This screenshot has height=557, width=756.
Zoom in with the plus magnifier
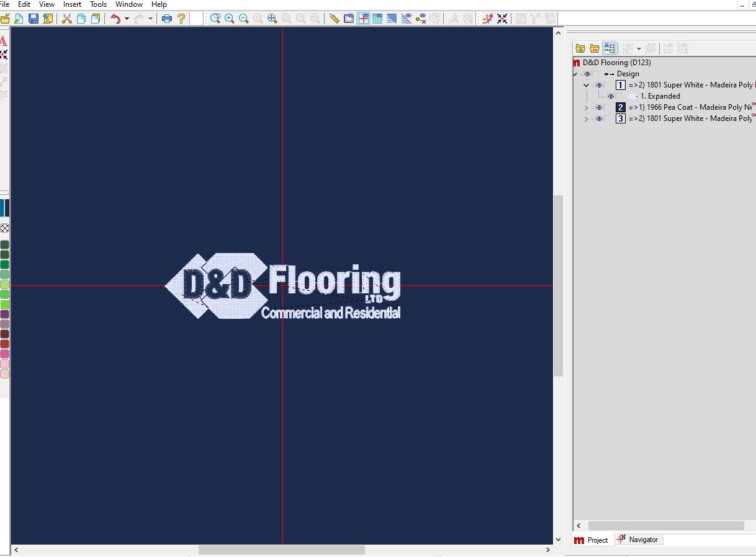click(230, 19)
